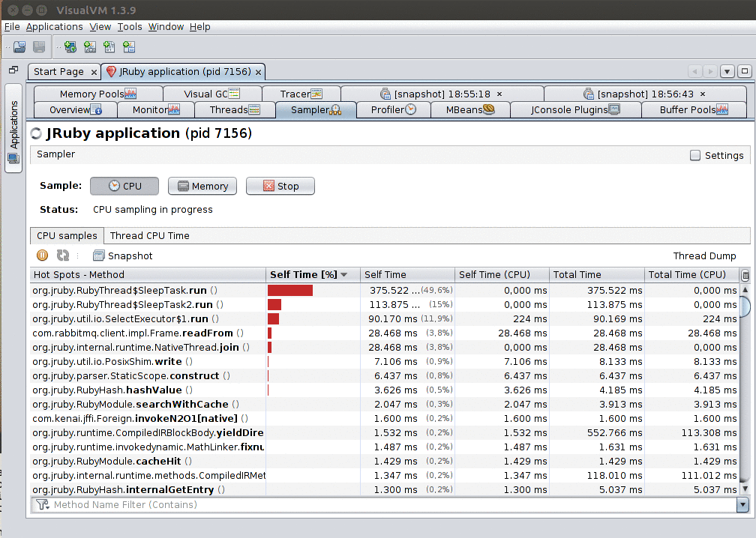Open the tab list dropdown arrow

tap(727, 71)
